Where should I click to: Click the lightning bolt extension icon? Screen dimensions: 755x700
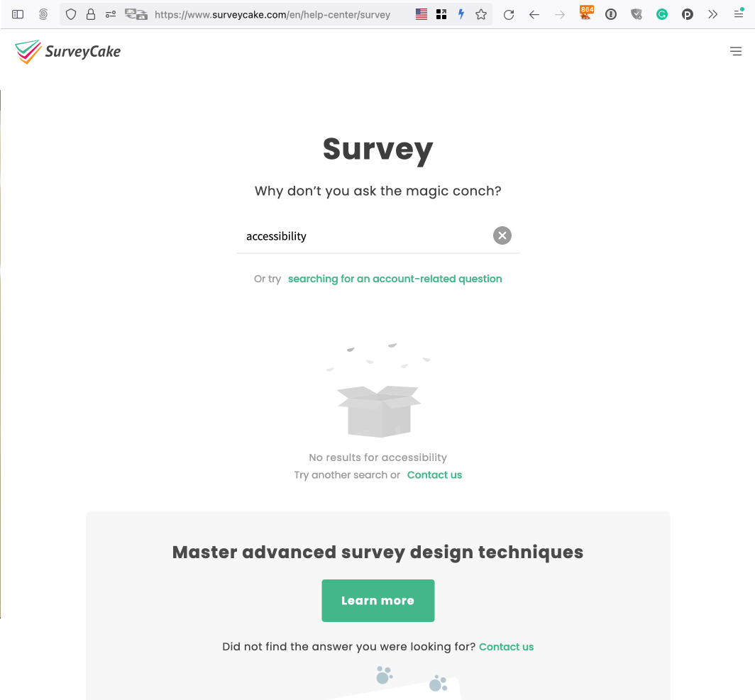461,13
